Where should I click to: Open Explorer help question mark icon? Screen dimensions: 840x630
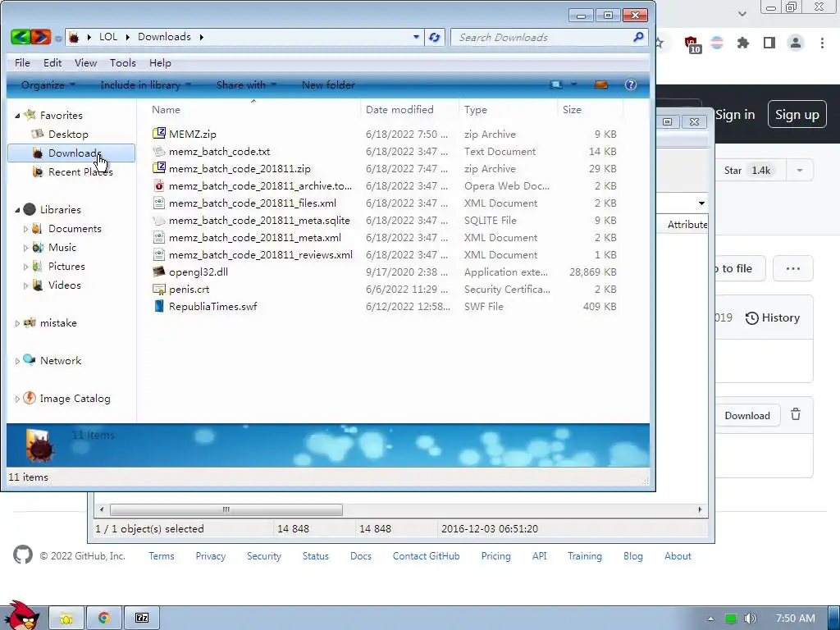click(631, 84)
